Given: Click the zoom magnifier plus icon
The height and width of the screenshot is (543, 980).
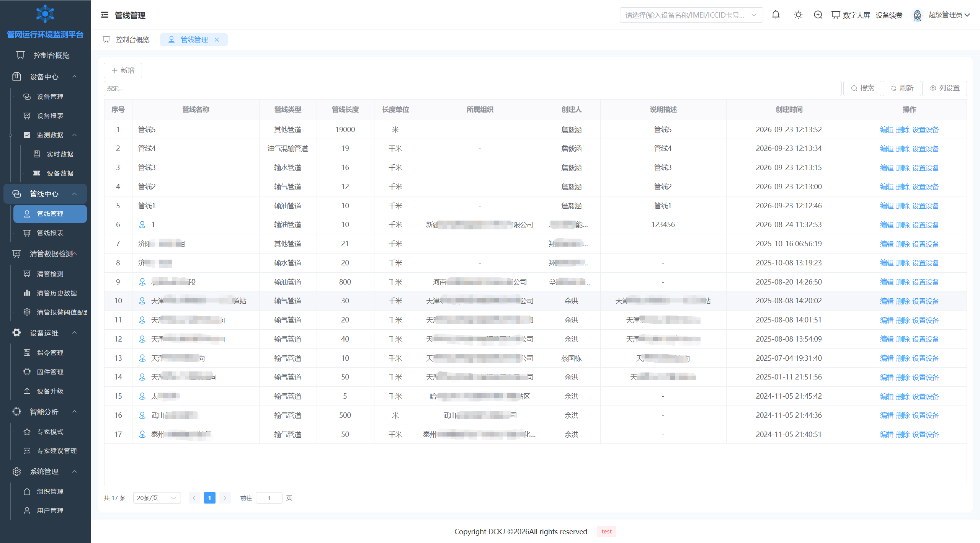Looking at the screenshot, I should [818, 15].
